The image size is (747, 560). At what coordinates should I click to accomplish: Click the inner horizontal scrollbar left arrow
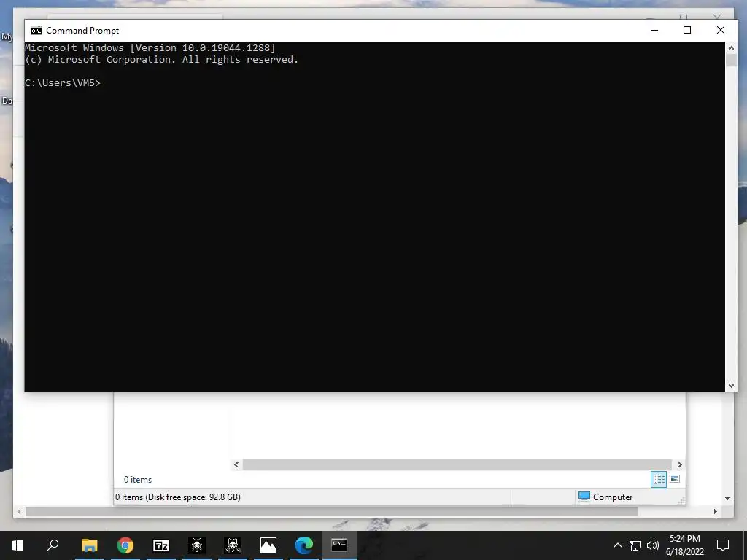coord(236,464)
